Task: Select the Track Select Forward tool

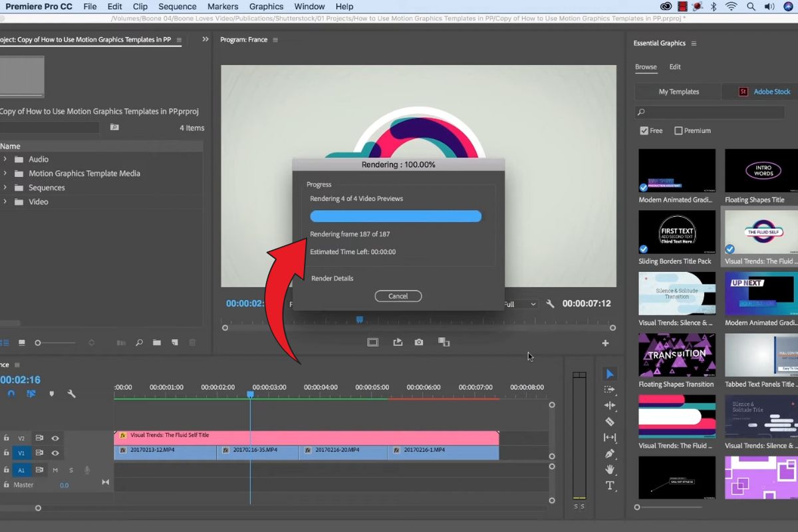Action: click(610, 390)
